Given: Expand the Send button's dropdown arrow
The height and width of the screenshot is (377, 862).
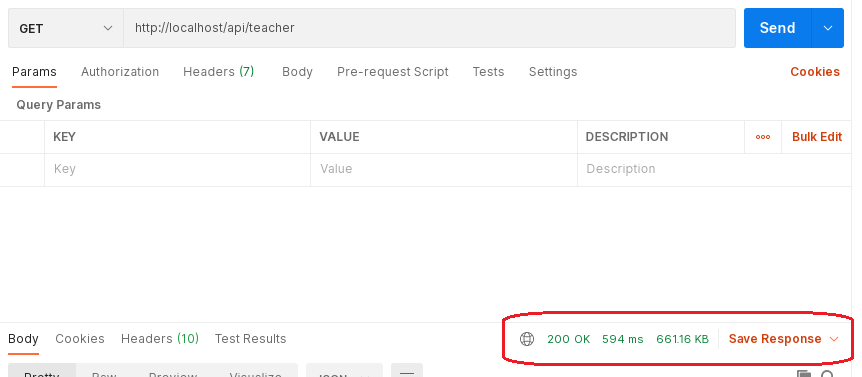Looking at the screenshot, I should (828, 28).
